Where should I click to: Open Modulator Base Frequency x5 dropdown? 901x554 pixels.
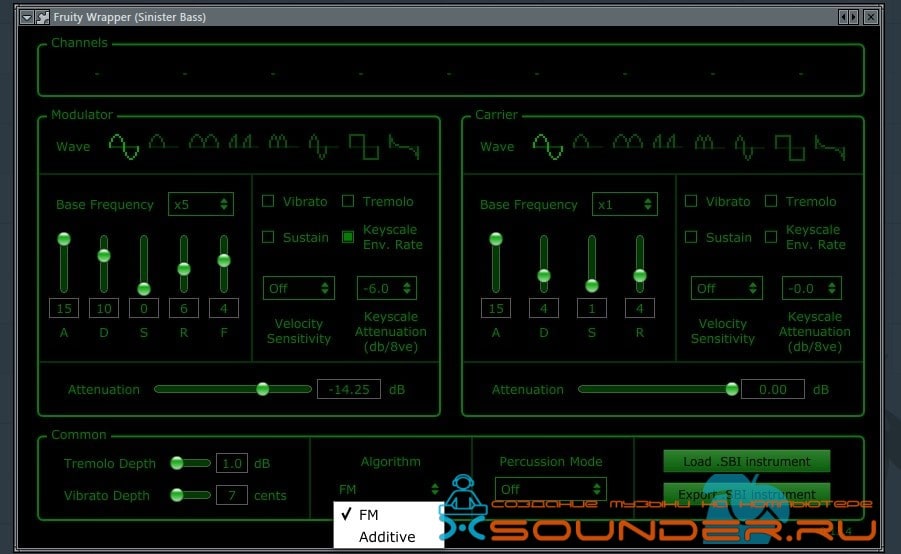click(x=201, y=204)
